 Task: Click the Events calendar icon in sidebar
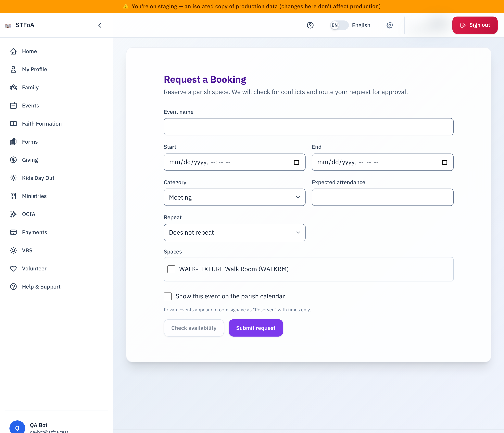point(13,105)
